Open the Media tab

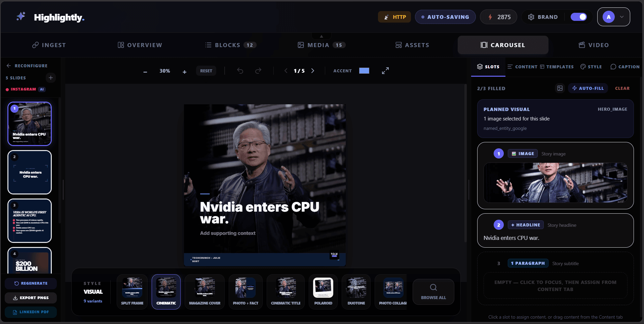[321, 45]
